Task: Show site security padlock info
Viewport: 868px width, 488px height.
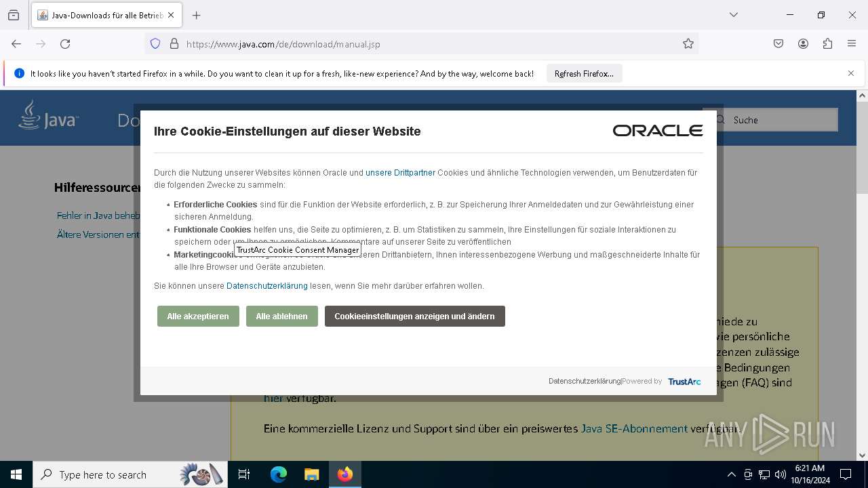Action: point(174,44)
